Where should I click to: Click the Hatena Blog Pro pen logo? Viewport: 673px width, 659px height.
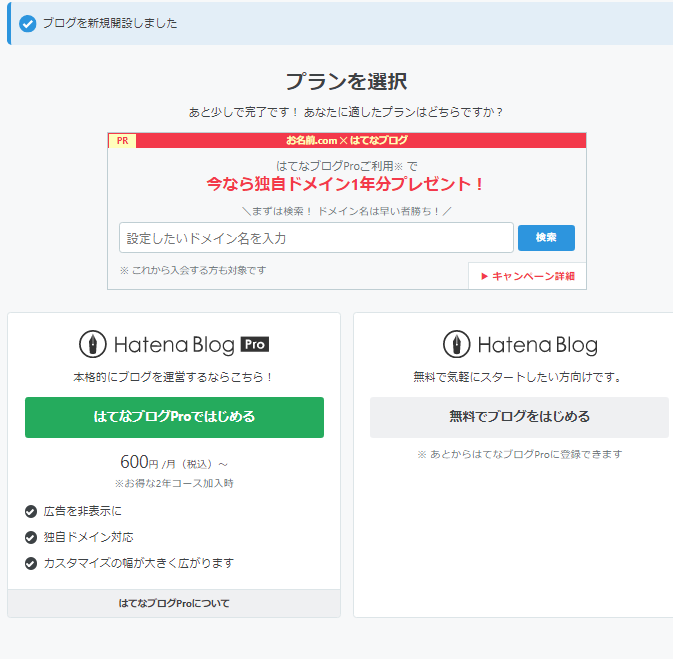click(93, 344)
